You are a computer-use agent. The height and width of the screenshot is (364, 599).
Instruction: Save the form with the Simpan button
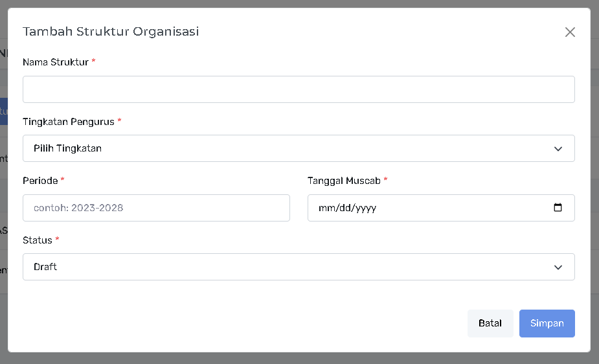(x=547, y=323)
